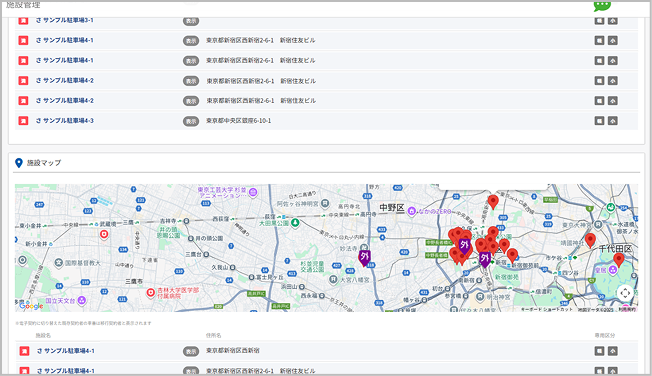The image size is (652, 376).
Task: Click the Google logo on map
Action: click(31, 306)
